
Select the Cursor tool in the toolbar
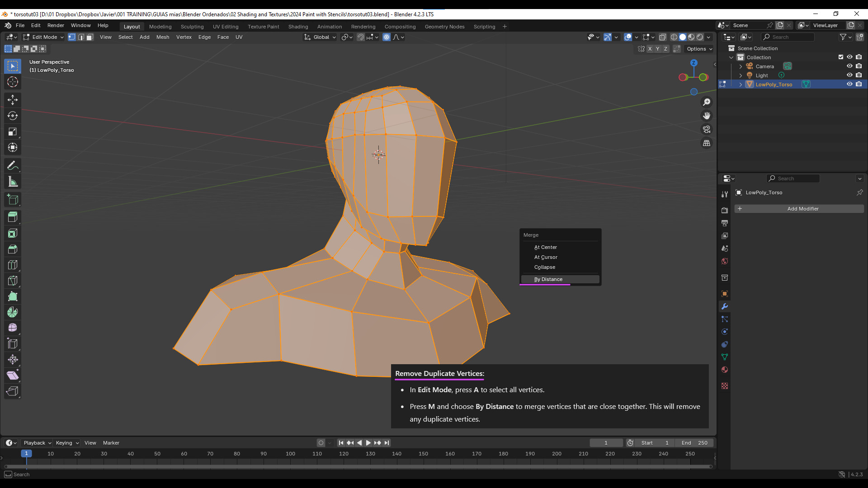point(13,82)
